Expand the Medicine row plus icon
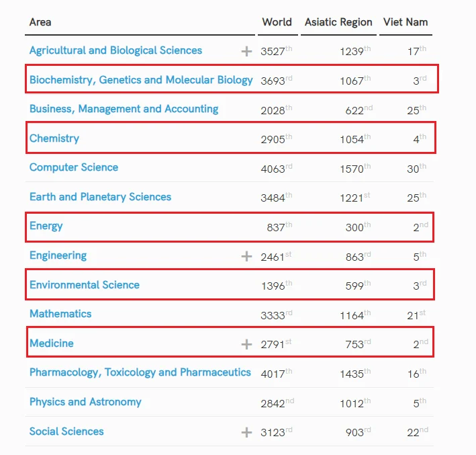 pos(246,344)
